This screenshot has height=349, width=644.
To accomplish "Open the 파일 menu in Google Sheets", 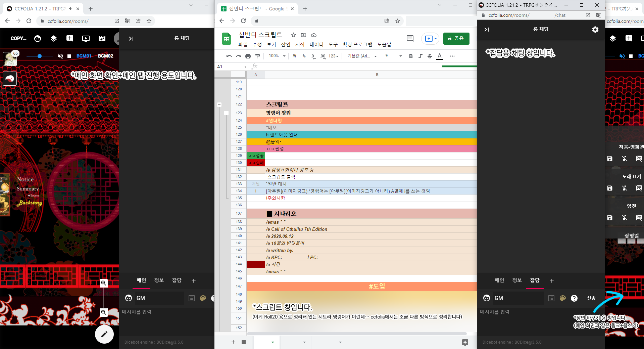I will 243,44.
